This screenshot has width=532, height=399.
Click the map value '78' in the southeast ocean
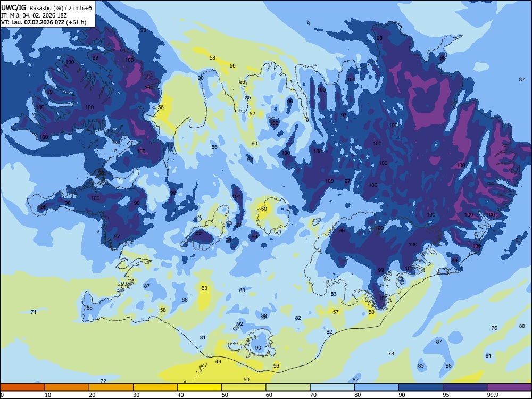(x=391, y=354)
